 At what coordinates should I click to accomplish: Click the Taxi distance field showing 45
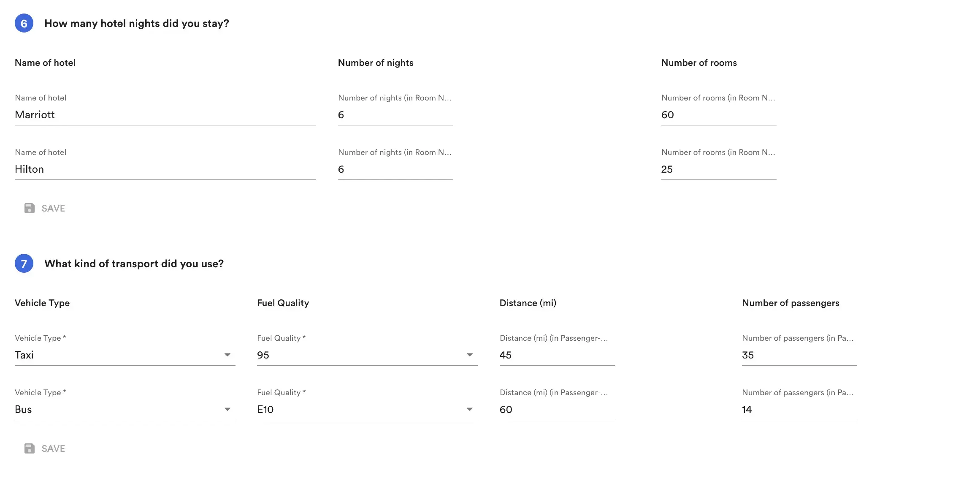coord(556,355)
